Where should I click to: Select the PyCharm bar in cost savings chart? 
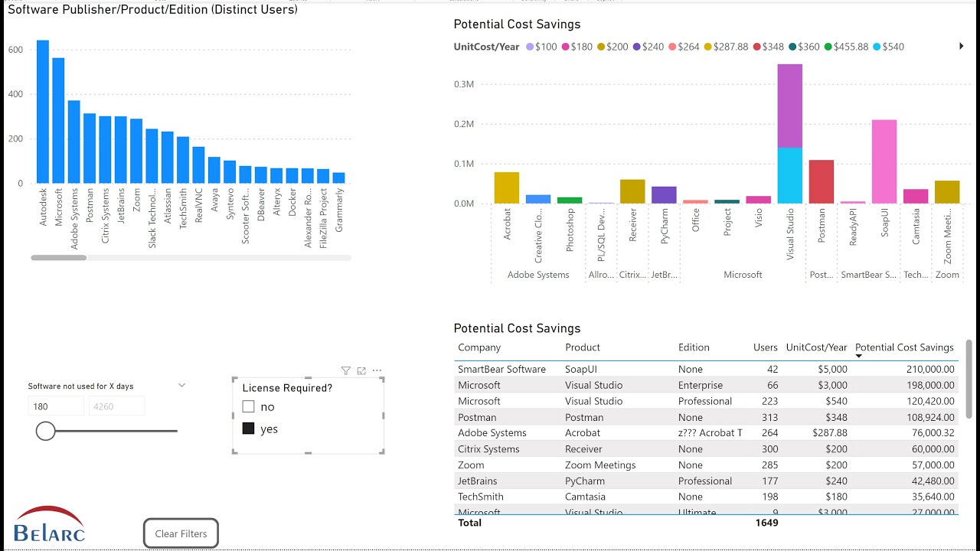[x=664, y=195]
